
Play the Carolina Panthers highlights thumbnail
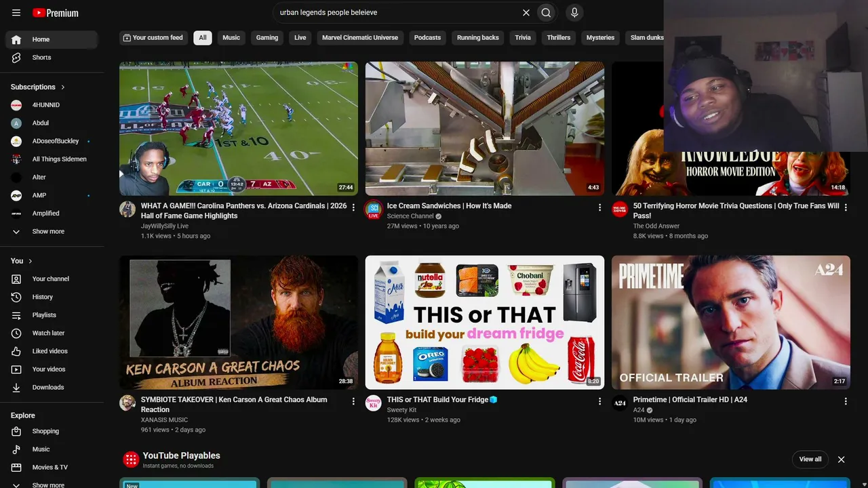click(239, 129)
